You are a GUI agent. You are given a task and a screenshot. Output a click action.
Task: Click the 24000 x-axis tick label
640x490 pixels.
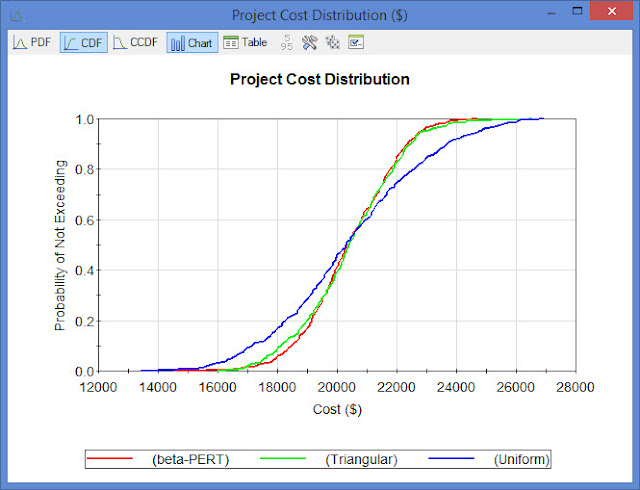click(456, 387)
